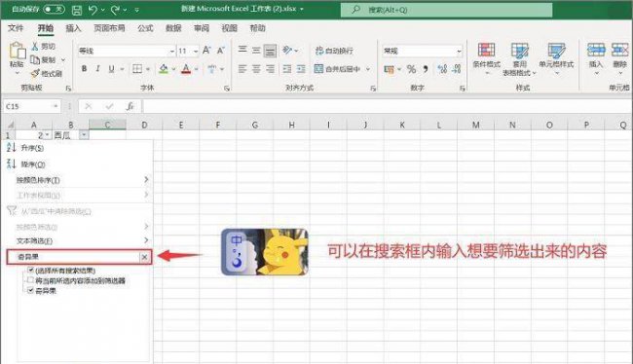The image size is (633, 364).
Task: Open Cell Styles (单元格样式) dropdown
Action: point(556,58)
